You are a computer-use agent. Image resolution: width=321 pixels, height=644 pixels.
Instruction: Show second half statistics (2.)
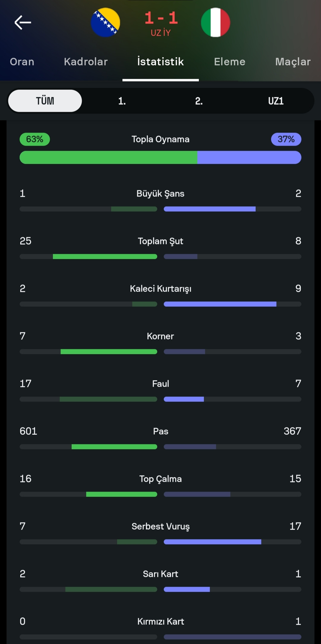point(199,101)
